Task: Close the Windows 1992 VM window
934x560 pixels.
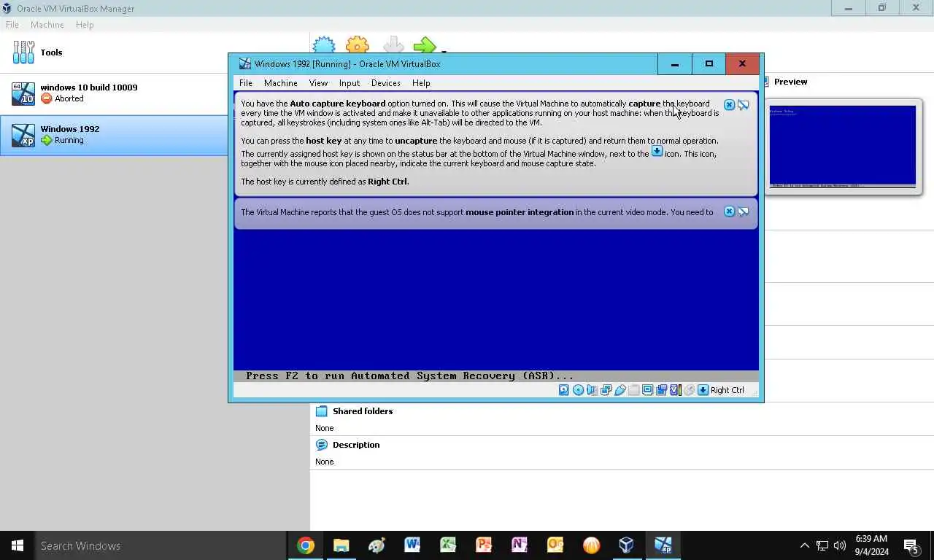Action: pos(742,64)
